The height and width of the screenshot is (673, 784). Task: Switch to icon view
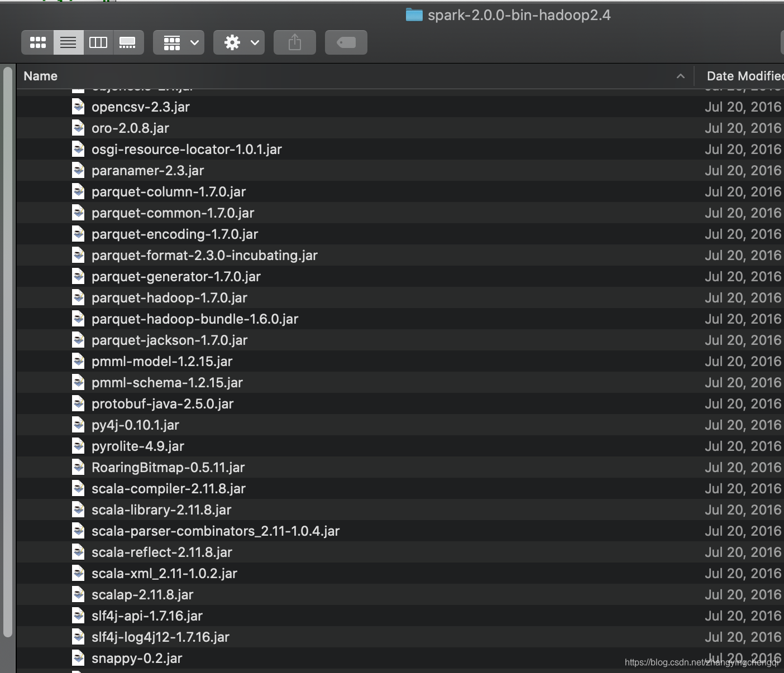coord(38,42)
